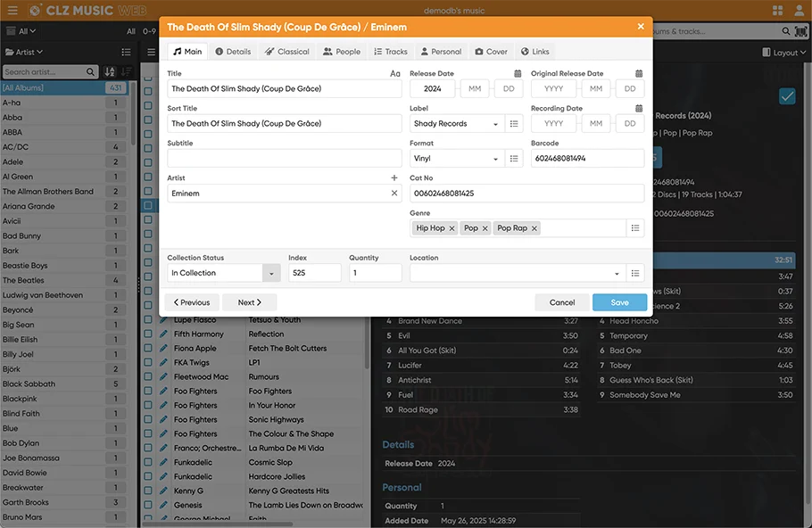
Task: Switch to the Details tab
Action: (233, 52)
